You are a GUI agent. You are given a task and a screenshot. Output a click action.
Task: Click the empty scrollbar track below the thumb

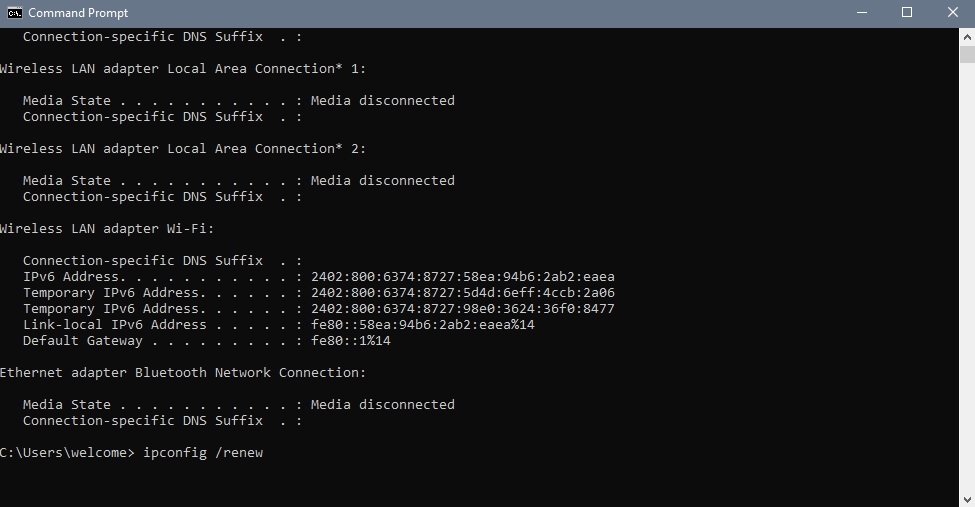pyautogui.click(x=967, y=276)
